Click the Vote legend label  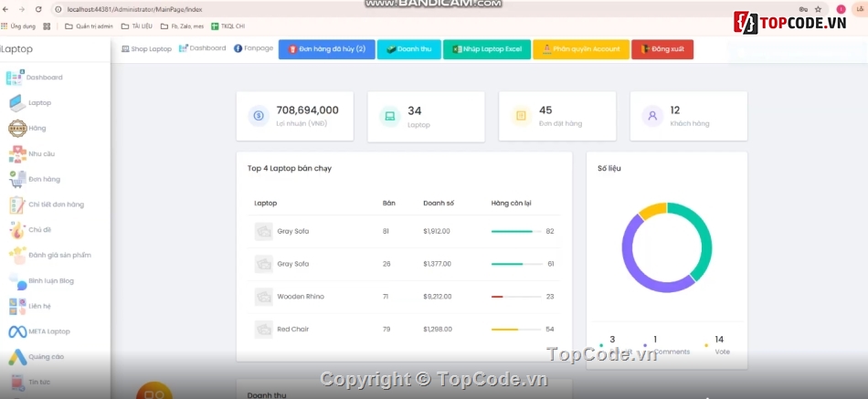(x=722, y=352)
